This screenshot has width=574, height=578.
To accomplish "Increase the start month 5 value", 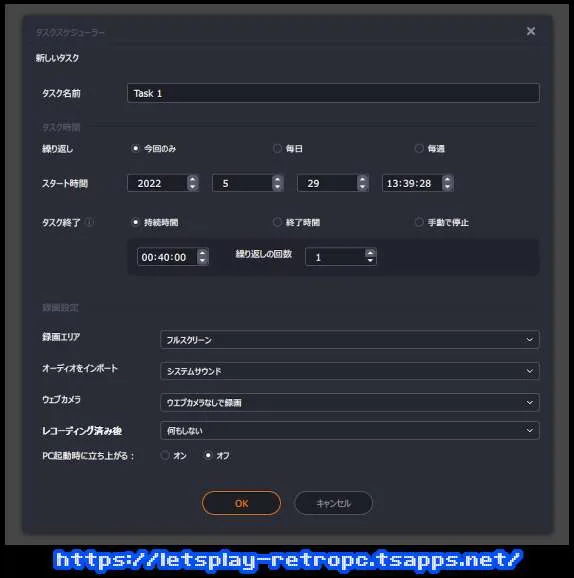I will click(x=277, y=180).
